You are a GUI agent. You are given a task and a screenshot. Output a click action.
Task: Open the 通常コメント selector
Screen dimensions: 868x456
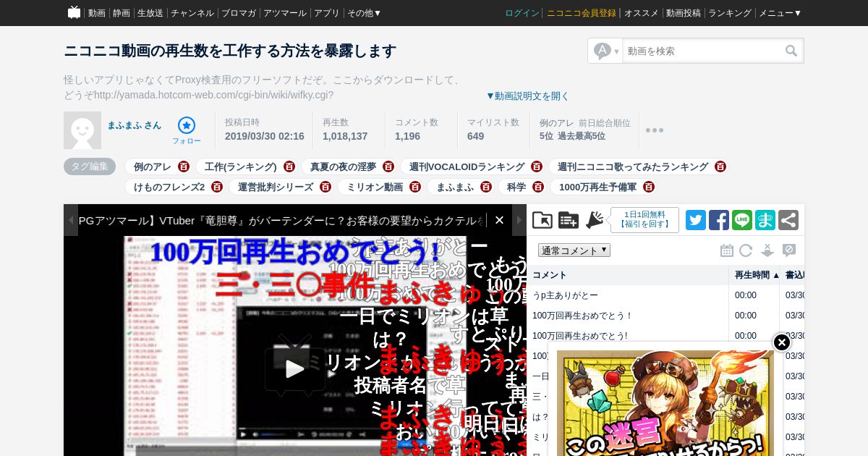coord(574,250)
